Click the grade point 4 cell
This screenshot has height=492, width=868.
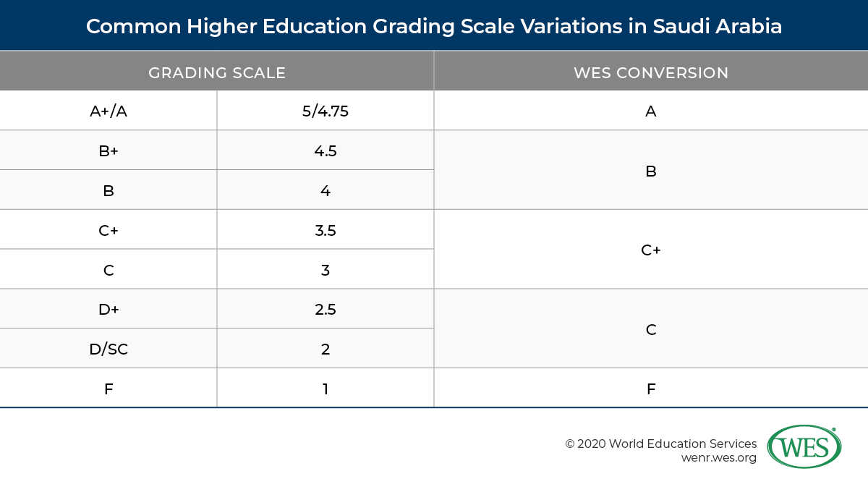[325, 191]
